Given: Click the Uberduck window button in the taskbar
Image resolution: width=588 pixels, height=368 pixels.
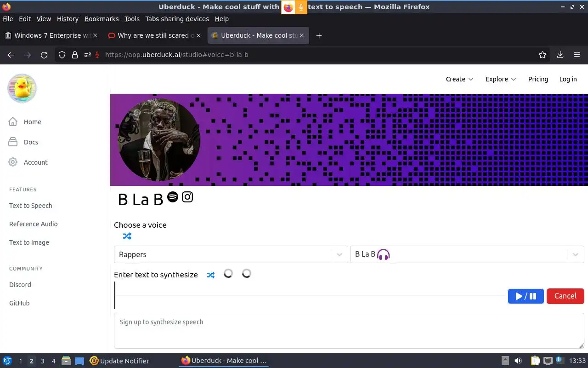Looking at the screenshot, I should [224, 361].
